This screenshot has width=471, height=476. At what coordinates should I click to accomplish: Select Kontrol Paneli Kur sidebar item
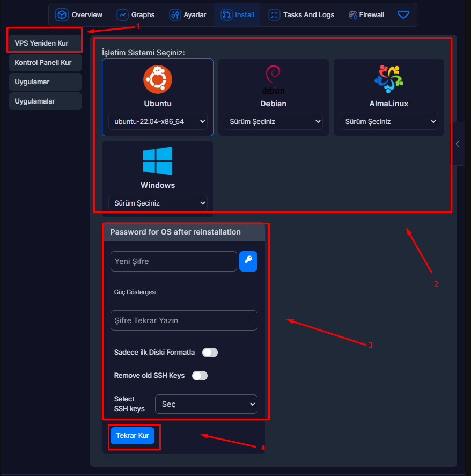[x=45, y=63]
